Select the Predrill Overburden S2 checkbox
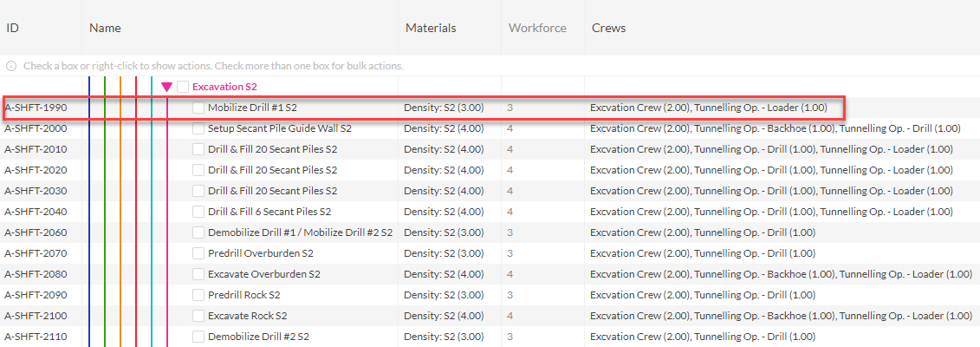This screenshot has height=347, width=980. pos(198,253)
